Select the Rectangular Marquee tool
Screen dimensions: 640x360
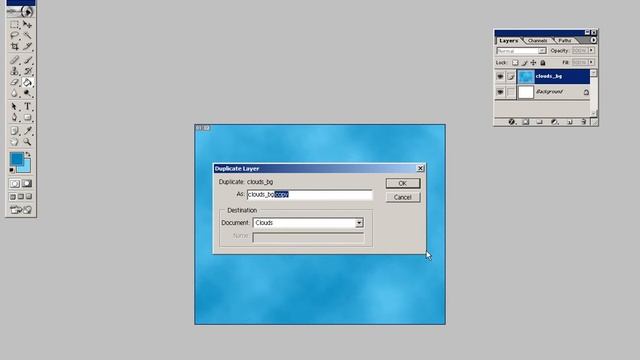[14, 24]
